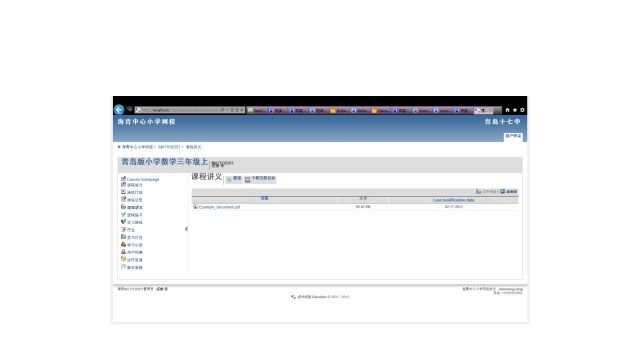The width and height of the screenshot is (640, 360).
Task: Click the blue heart-shaped icon in sidebar
Action: click(x=123, y=222)
